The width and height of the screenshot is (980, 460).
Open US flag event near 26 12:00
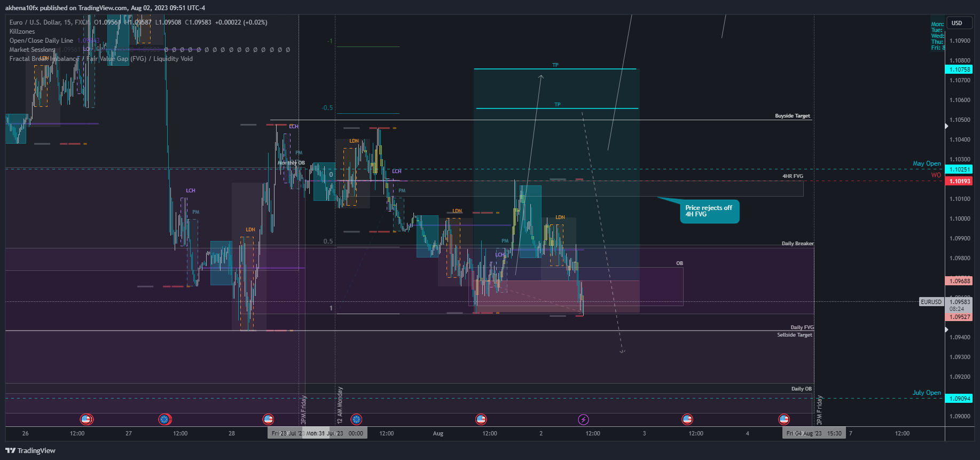[86, 419]
